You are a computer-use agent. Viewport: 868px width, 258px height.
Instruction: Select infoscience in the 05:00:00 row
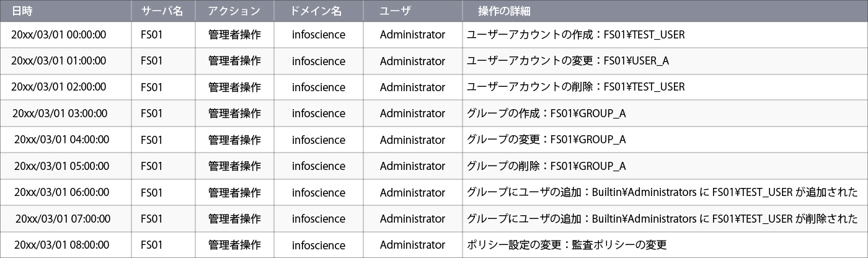(319, 166)
